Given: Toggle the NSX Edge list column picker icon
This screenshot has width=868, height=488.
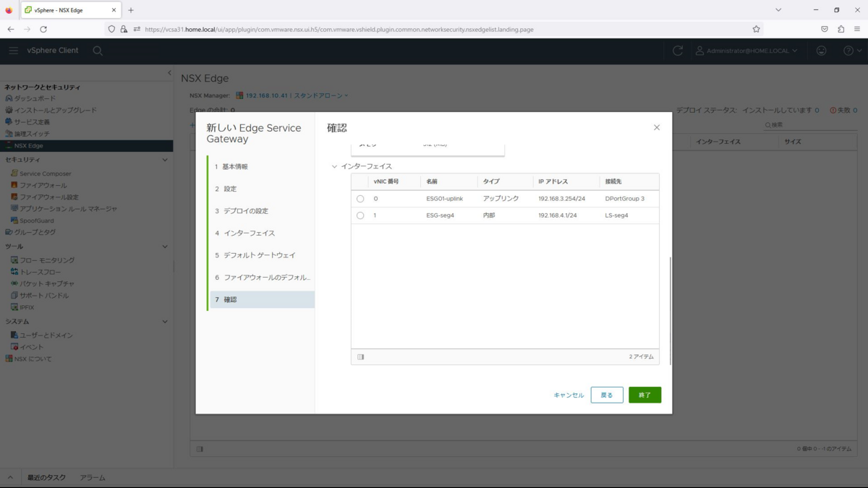Looking at the screenshot, I should pos(200,449).
